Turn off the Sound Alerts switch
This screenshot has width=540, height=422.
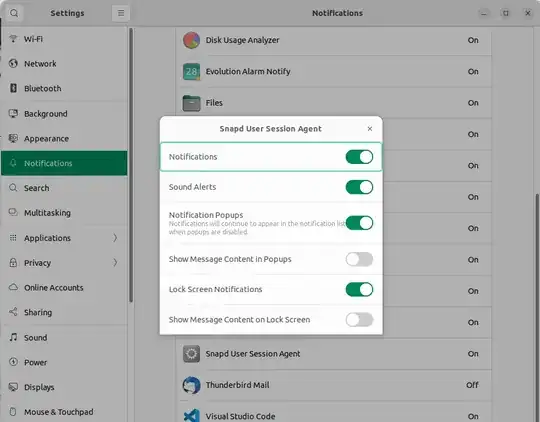pyautogui.click(x=359, y=187)
